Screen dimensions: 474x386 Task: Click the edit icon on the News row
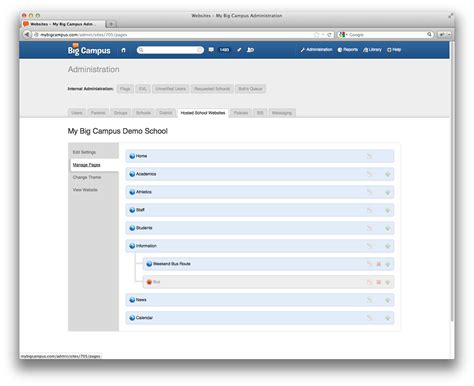[x=369, y=300]
